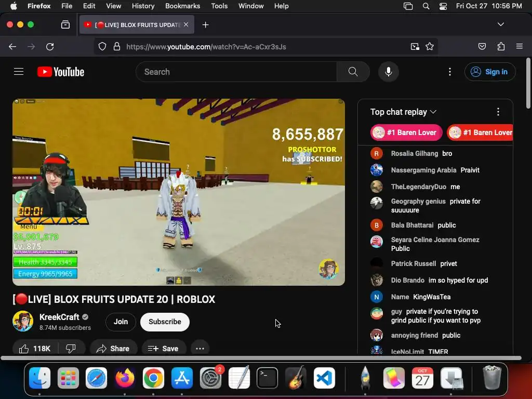Open Google Chrome from the dock
Screen dimensions: 532x399
(x=153, y=378)
